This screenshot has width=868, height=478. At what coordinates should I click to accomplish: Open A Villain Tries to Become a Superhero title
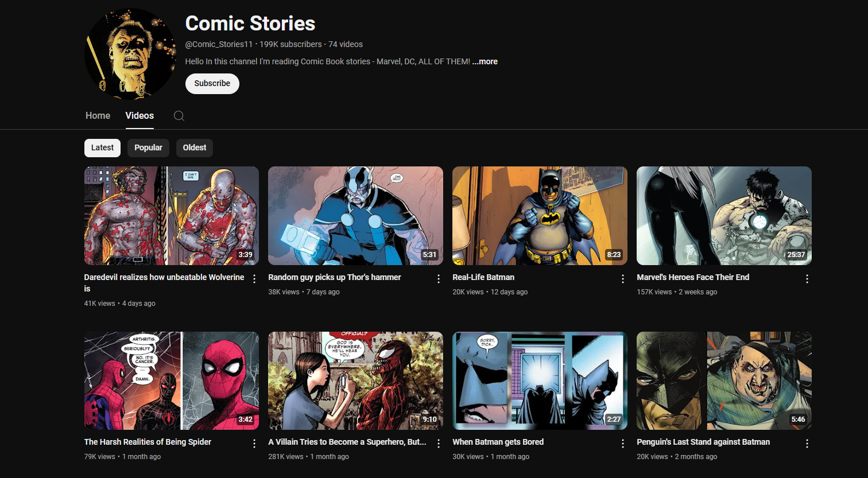pos(347,442)
